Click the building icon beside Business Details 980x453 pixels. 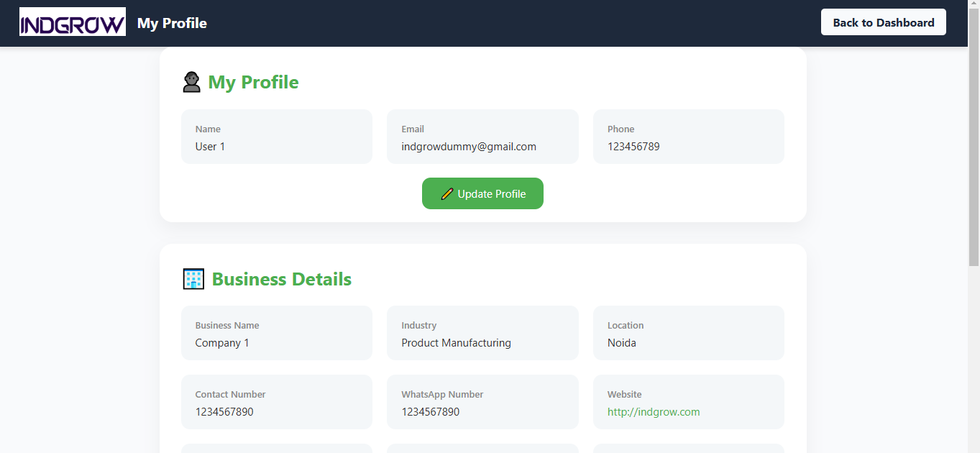[193, 279]
